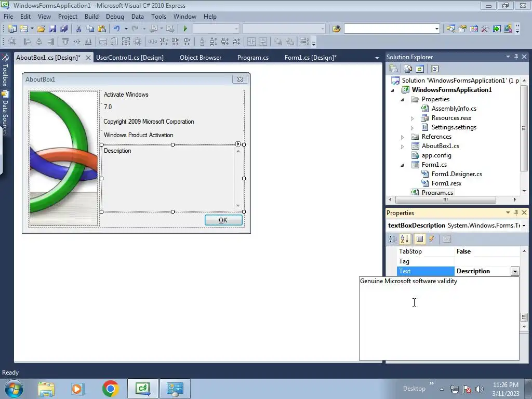Open the Debug menu

click(115, 16)
